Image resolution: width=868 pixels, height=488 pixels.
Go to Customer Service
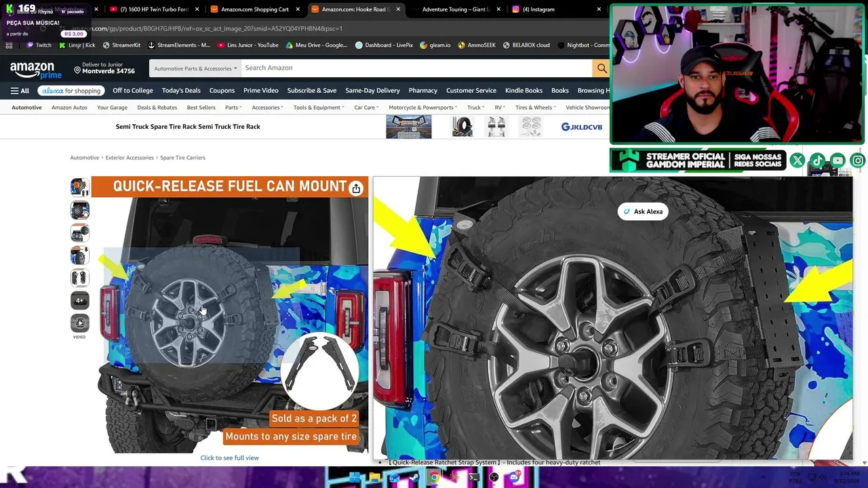(471, 91)
